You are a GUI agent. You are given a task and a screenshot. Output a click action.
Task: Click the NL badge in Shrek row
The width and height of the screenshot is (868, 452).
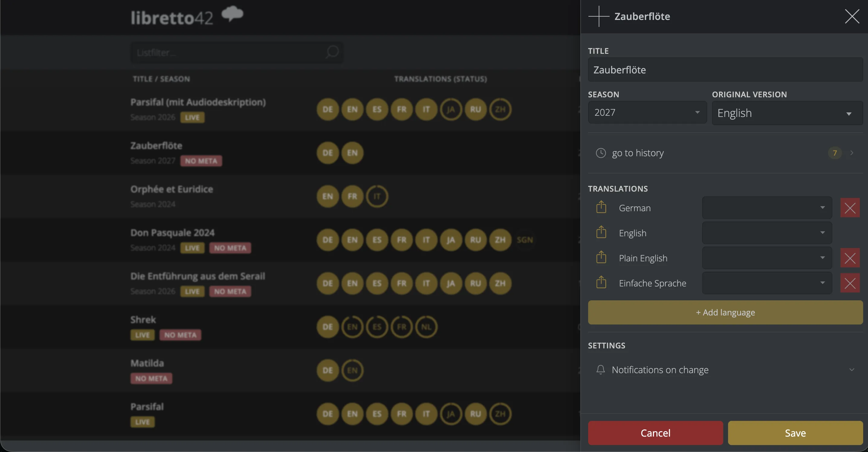coord(426,327)
